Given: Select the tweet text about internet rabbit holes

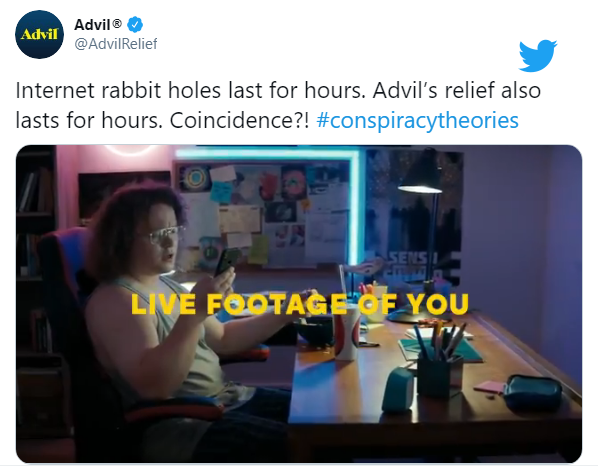Looking at the screenshot, I should 278,105.
